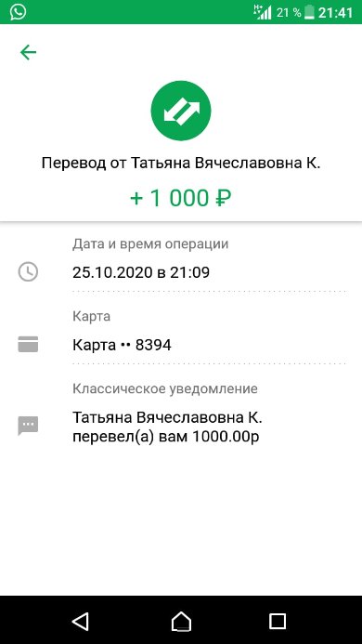The image size is (362, 644).
Task: Tap the battery icon in status bar
Action: [x=309, y=12]
